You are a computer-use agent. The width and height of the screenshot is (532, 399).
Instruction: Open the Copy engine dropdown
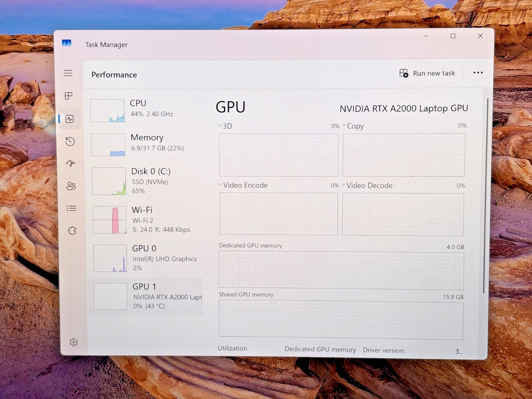pos(353,126)
